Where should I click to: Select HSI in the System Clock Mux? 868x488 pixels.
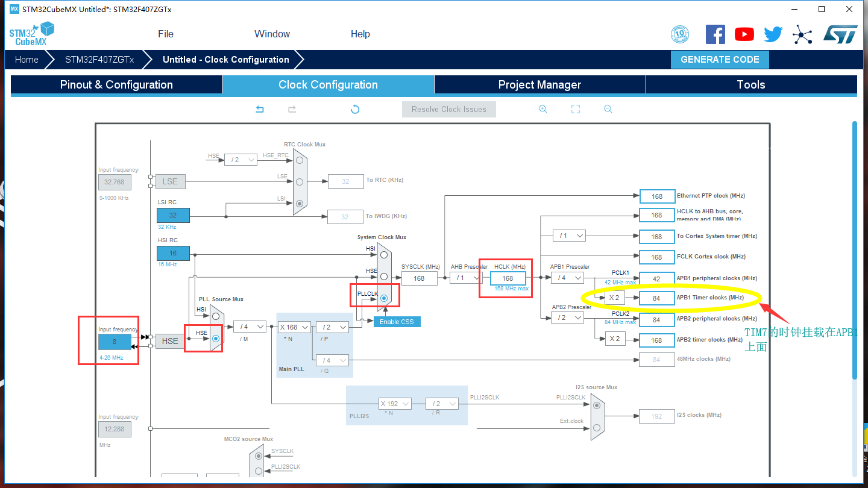click(x=383, y=255)
